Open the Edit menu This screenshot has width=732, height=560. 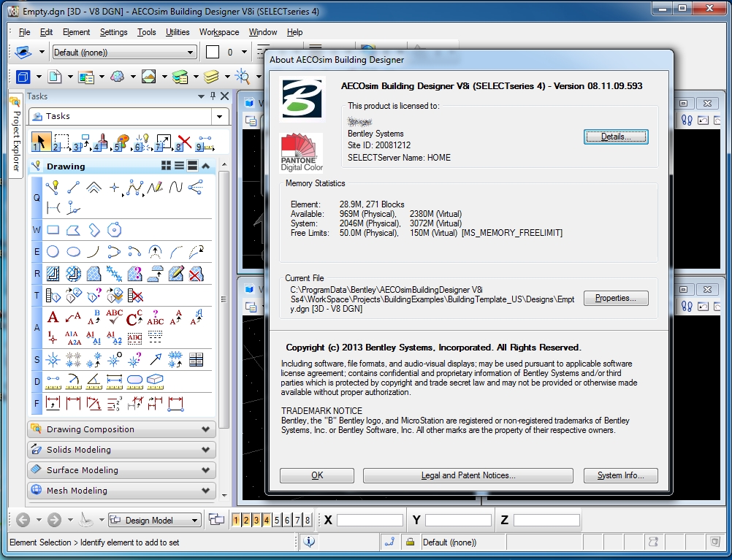[46, 32]
